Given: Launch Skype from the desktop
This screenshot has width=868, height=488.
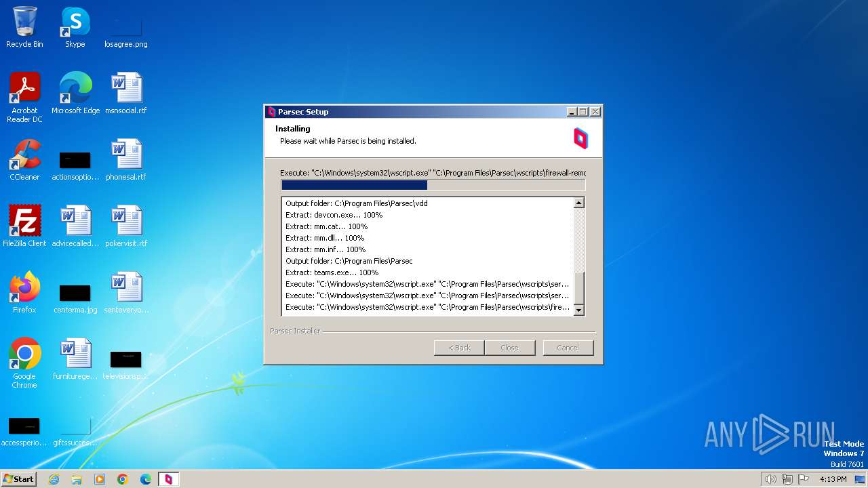Looking at the screenshot, I should tap(75, 27).
